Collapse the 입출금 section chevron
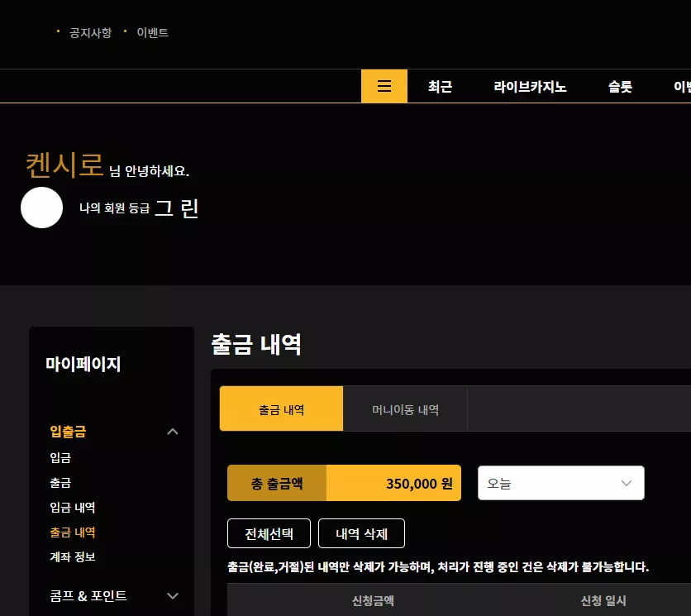Screen dimensions: 691x616 click(173, 432)
